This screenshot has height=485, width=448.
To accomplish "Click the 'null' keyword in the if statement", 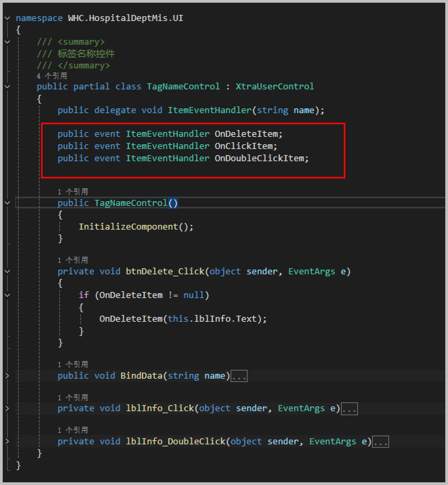I will pos(194,295).
